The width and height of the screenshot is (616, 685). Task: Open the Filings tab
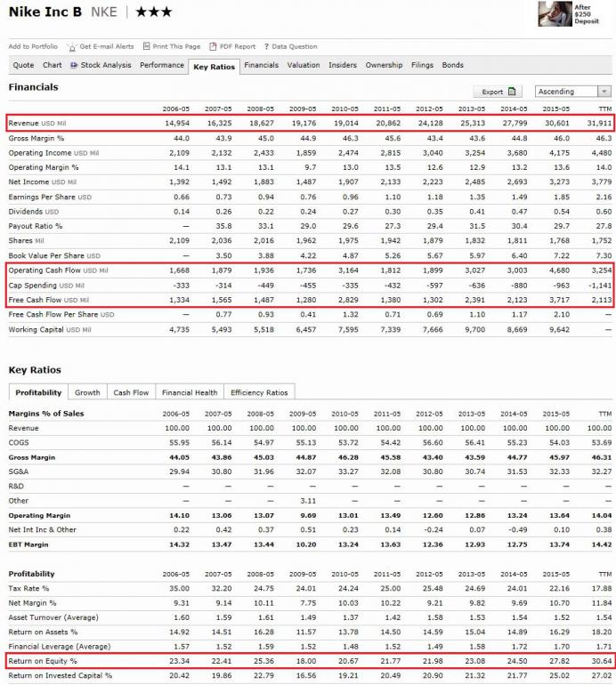[422, 65]
